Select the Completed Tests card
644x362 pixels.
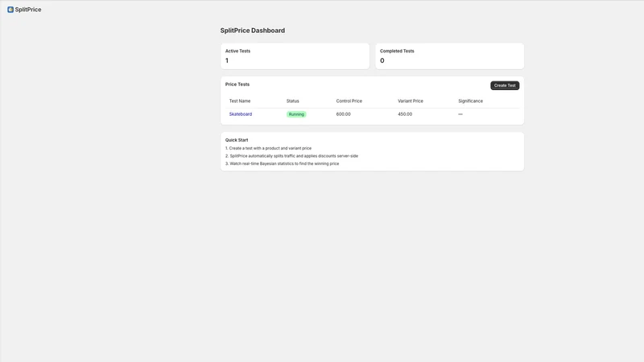[x=450, y=56]
